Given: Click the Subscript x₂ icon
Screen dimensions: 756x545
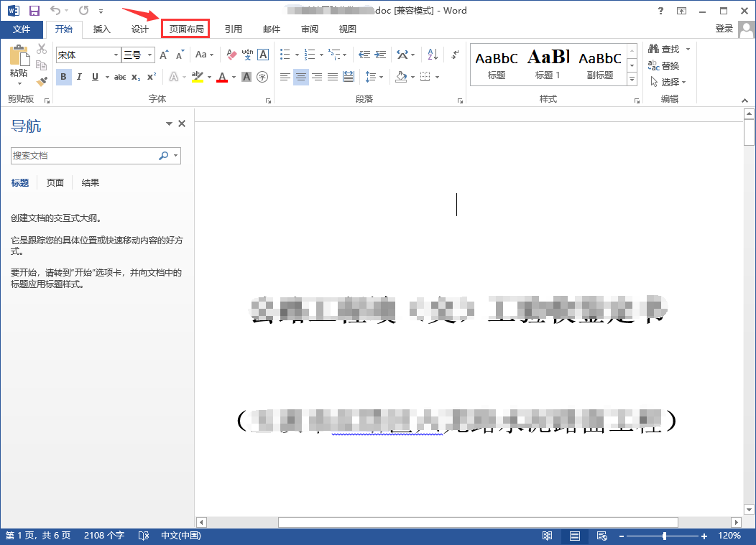Looking at the screenshot, I should 136,77.
